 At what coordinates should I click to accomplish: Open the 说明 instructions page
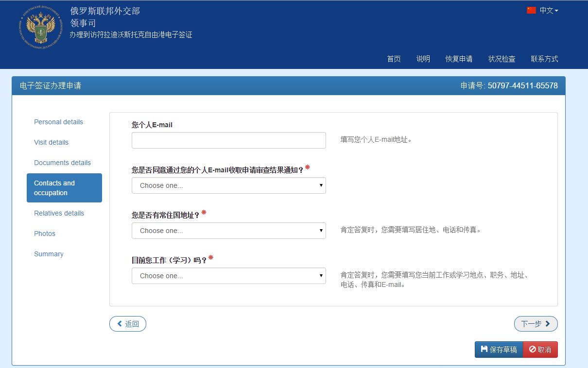(x=423, y=59)
